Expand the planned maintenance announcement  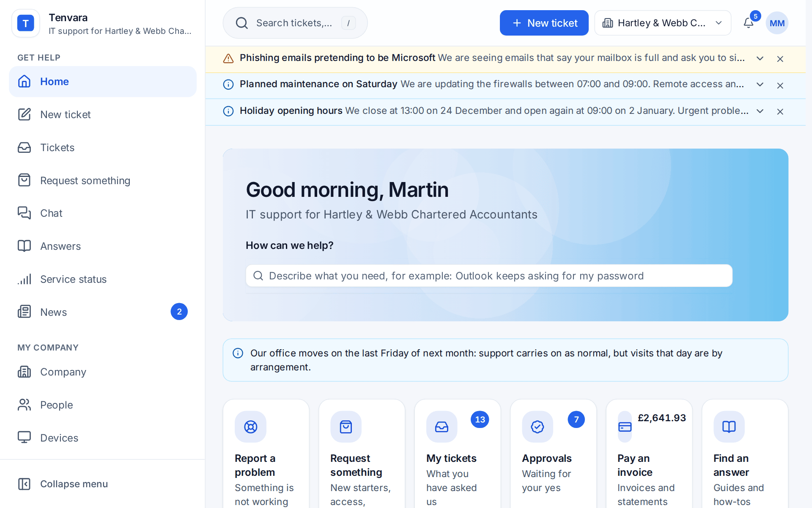pyautogui.click(x=760, y=85)
